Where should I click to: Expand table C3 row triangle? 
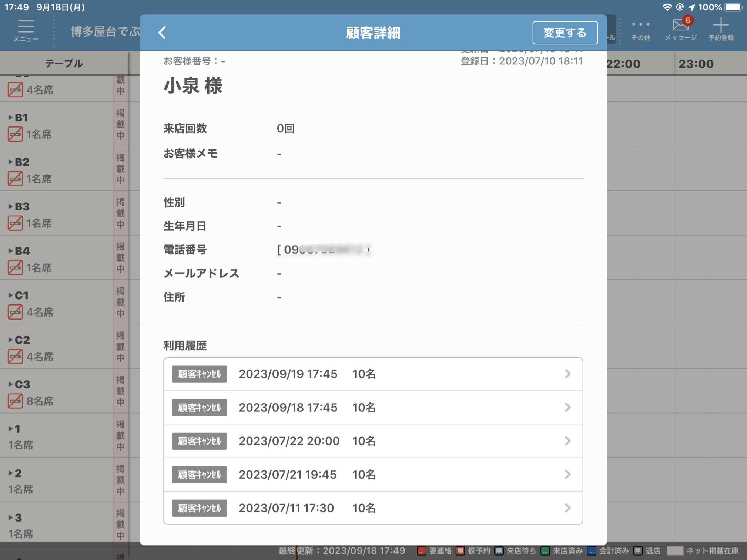(10, 384)
